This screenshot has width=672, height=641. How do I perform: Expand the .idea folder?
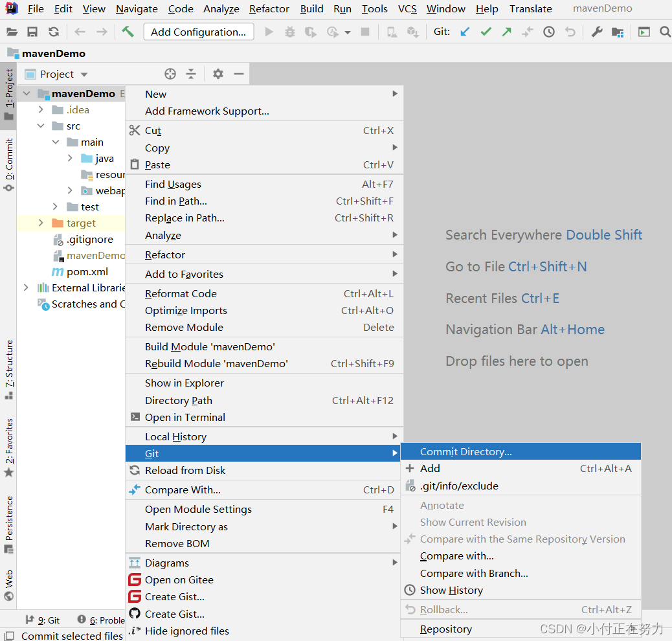(41, 110)
